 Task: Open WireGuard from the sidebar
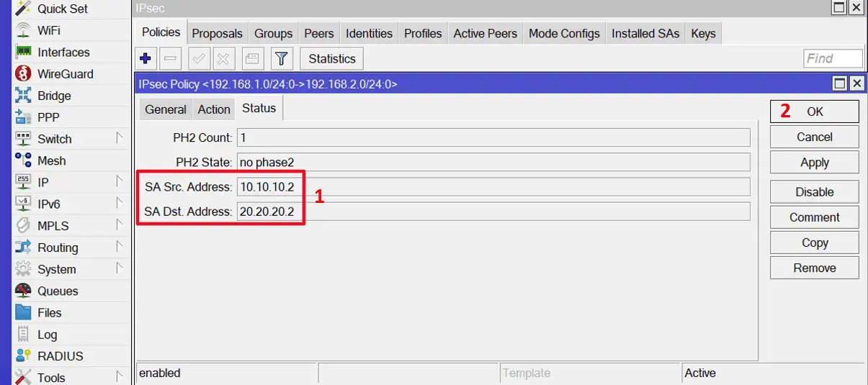click(x=65, y=73)
